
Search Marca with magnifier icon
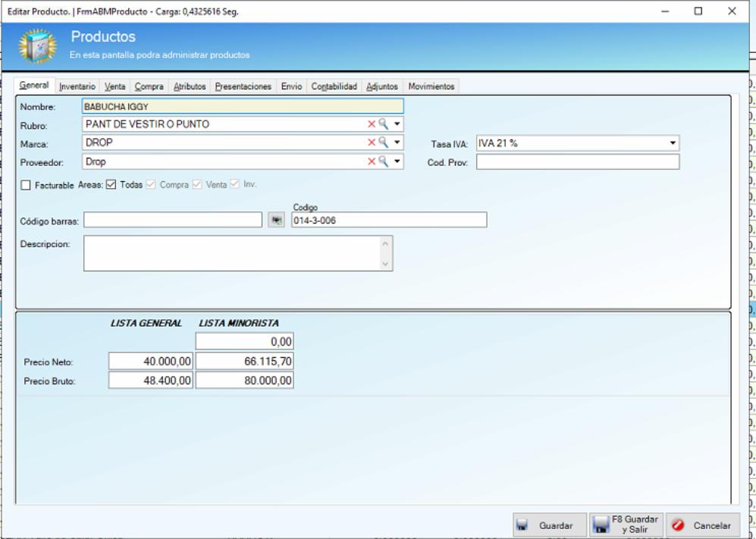pyautogui.click(x=383, y=143)
